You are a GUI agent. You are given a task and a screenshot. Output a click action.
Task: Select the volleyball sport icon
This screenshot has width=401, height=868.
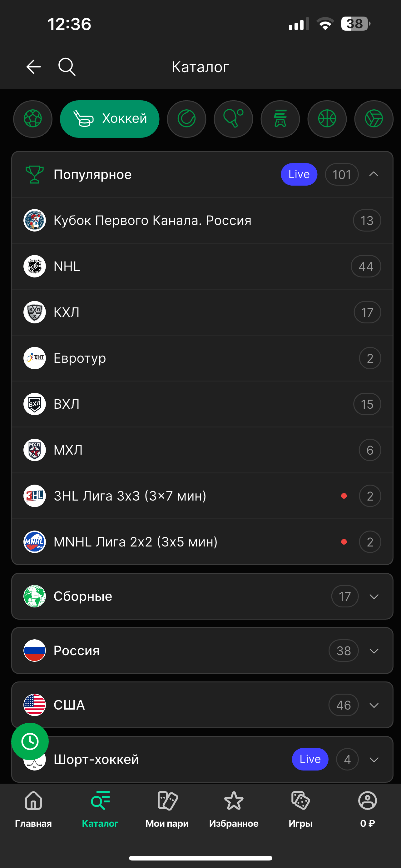[x=374, y=119]
